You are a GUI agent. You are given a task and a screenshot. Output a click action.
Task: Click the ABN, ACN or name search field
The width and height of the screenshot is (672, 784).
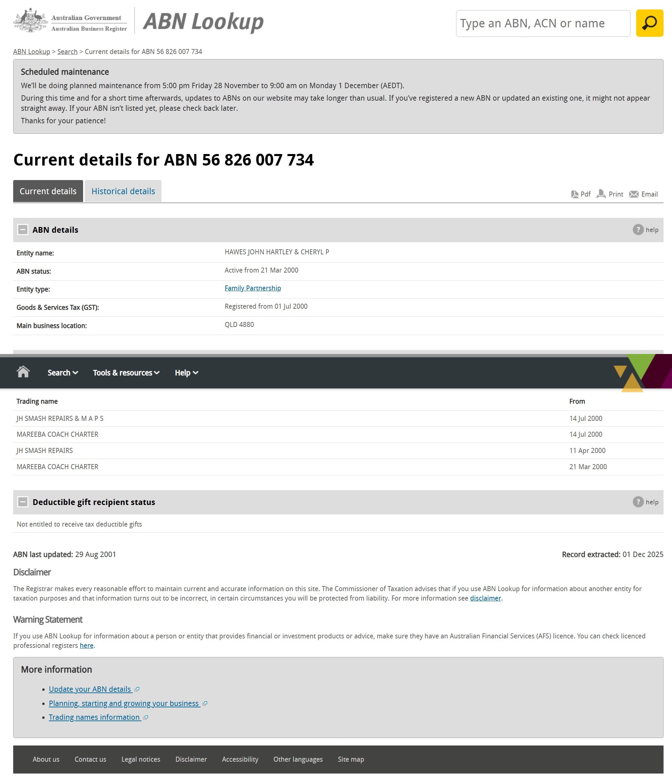tap(543, 23)
